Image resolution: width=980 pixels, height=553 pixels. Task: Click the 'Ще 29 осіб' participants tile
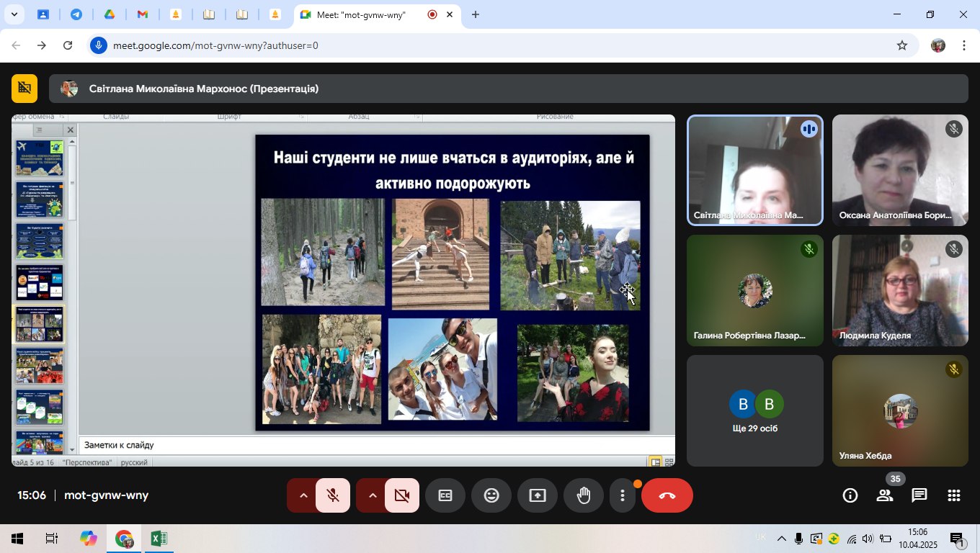754,411
